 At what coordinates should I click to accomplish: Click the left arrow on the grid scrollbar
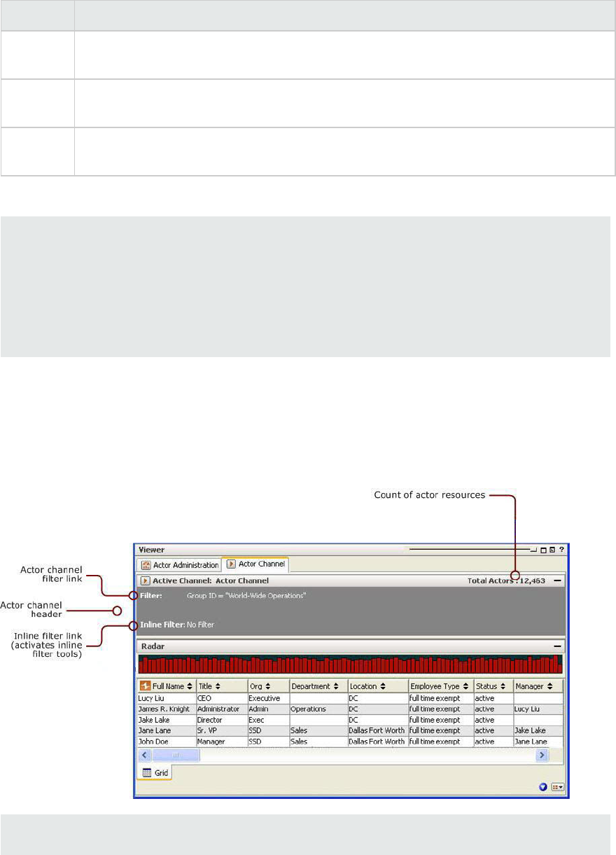pyautogui.click(x=145, y=755)
